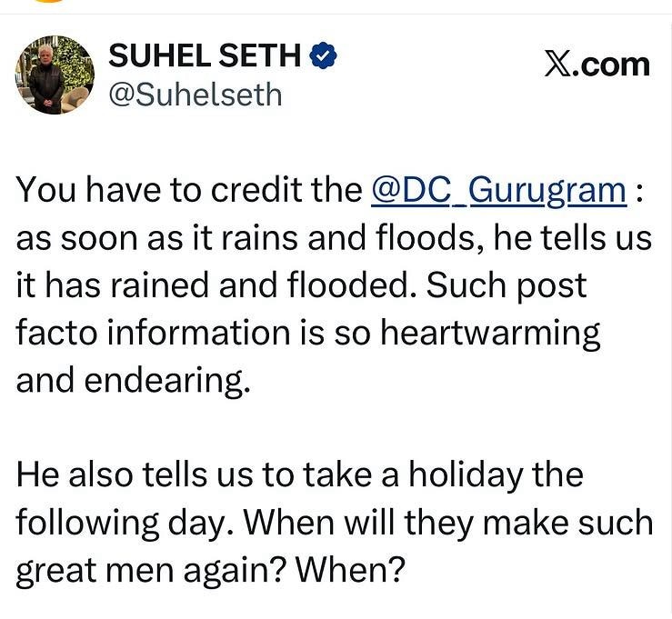Click the final "When?" in the post

351,569
